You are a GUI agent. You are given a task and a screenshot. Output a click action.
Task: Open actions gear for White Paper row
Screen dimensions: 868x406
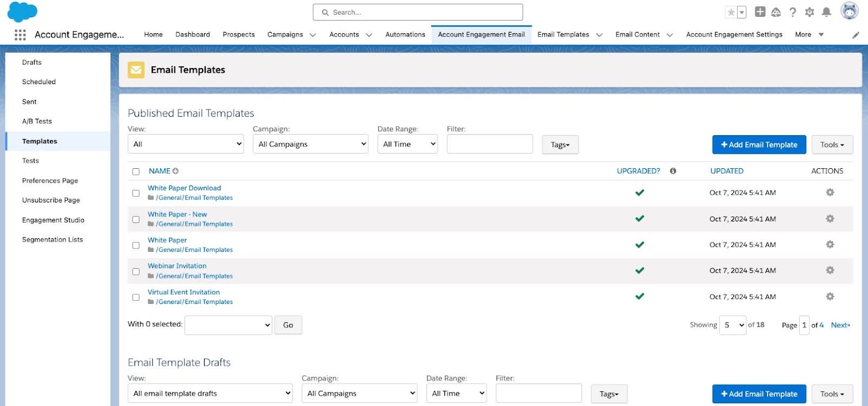[x=830, y=245]
